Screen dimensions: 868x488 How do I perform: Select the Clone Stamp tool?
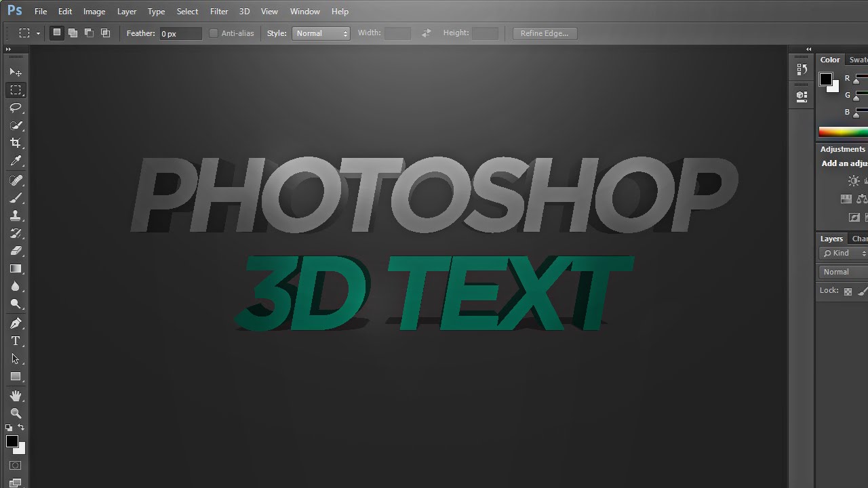pos(16,216)
